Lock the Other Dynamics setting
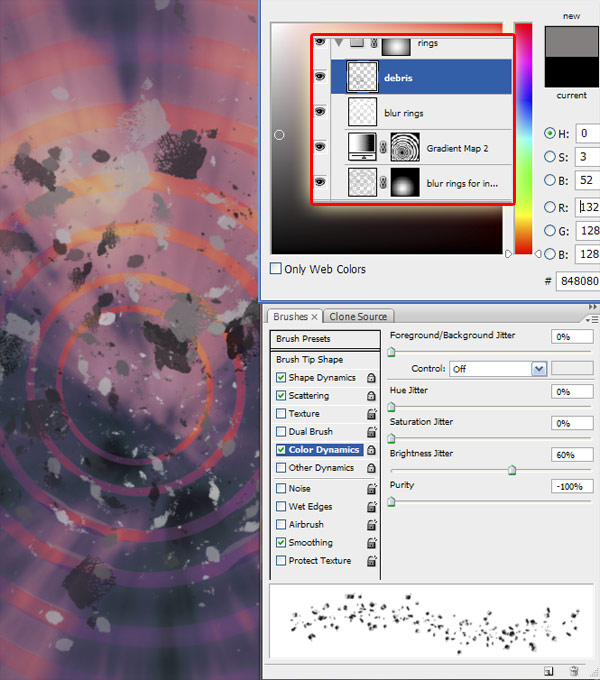 point(371,468)
